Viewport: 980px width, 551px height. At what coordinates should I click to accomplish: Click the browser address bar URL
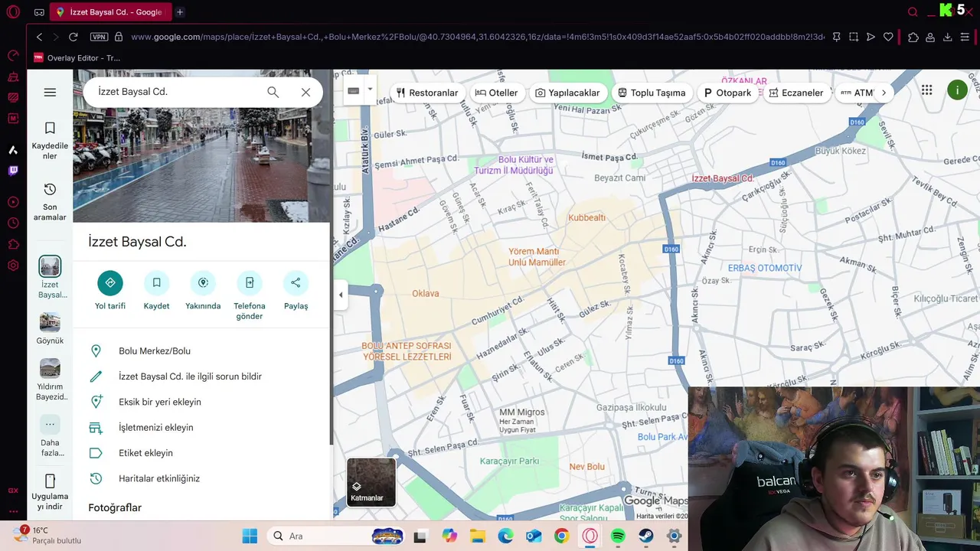(x=478, y=37)
